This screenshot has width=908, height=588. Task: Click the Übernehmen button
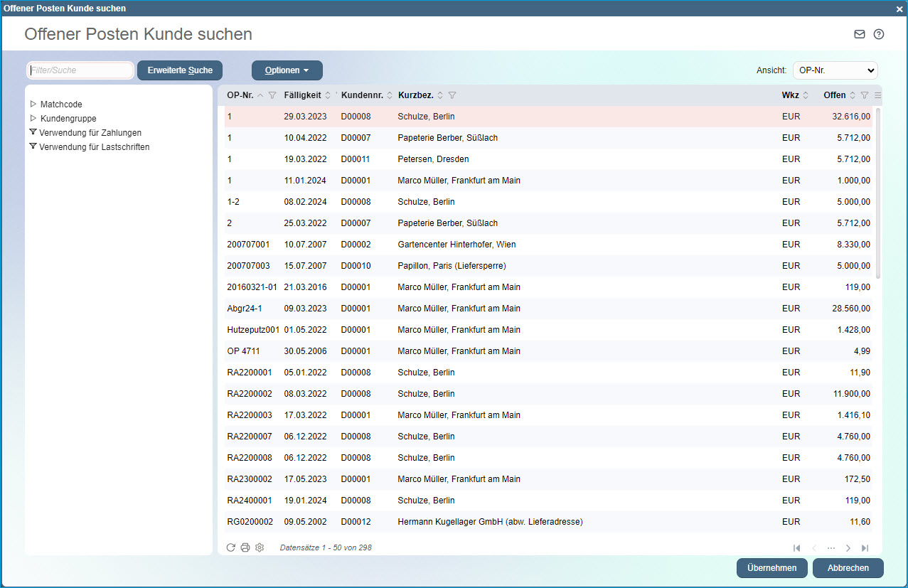pos(771,568)
